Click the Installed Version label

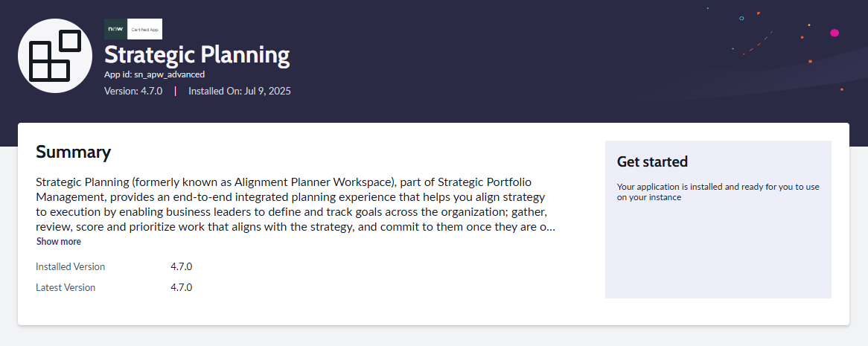pos(70,266)
